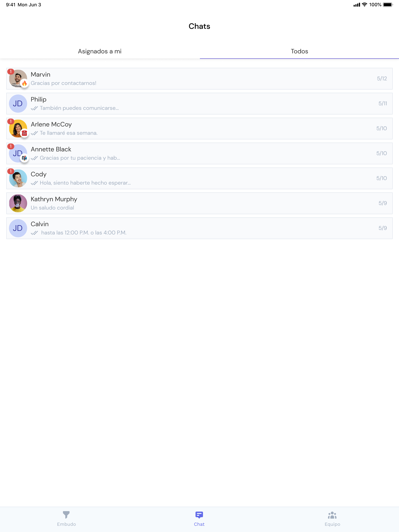This screenshot has width=399, height=532.
Task: Open the Arlene McCoy chat
Action: [x=199, y=129]
